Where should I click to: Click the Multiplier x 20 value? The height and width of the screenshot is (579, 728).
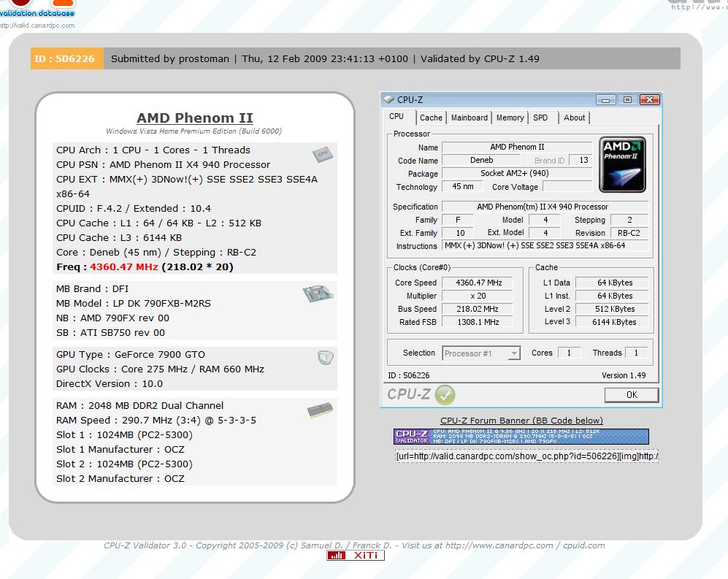tap(478, 296)
